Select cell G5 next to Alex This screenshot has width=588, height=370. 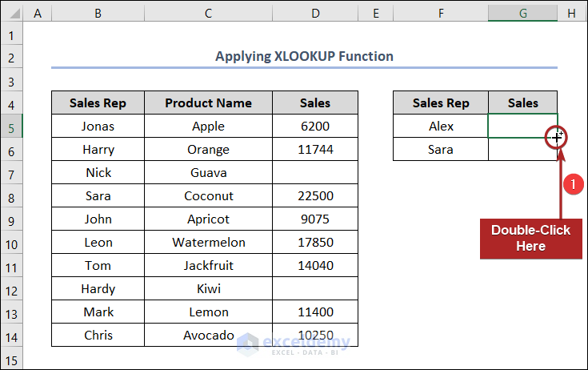(522, 126)
